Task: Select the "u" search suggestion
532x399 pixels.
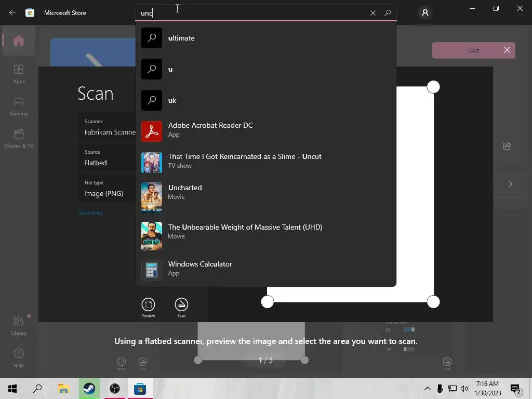Action: (x=266, y=69)
